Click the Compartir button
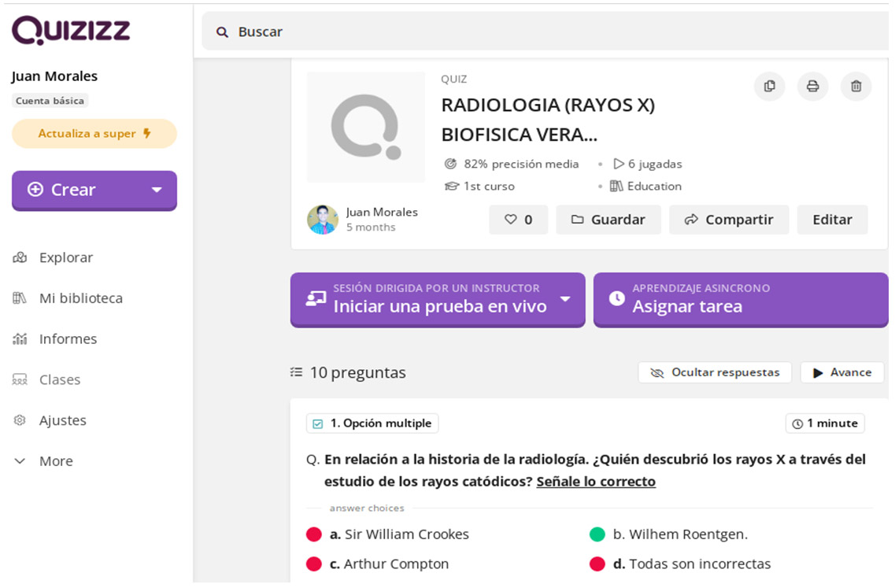The height and width of the screenshot is (588, 895). (728, 220)
